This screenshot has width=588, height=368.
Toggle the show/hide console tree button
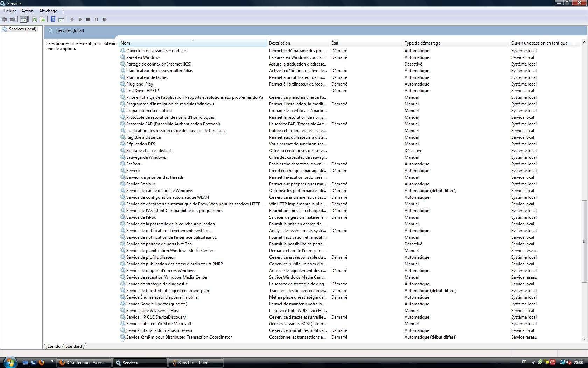tap(23, 19)
